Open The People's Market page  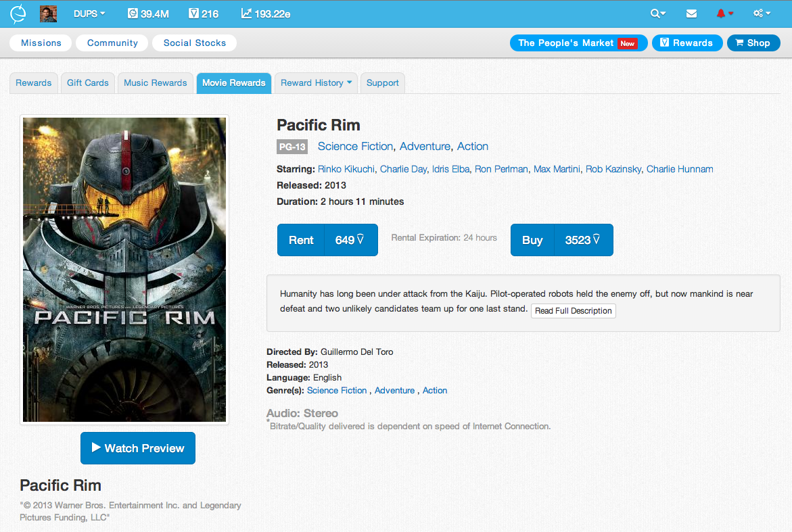(x=578, y=43)
